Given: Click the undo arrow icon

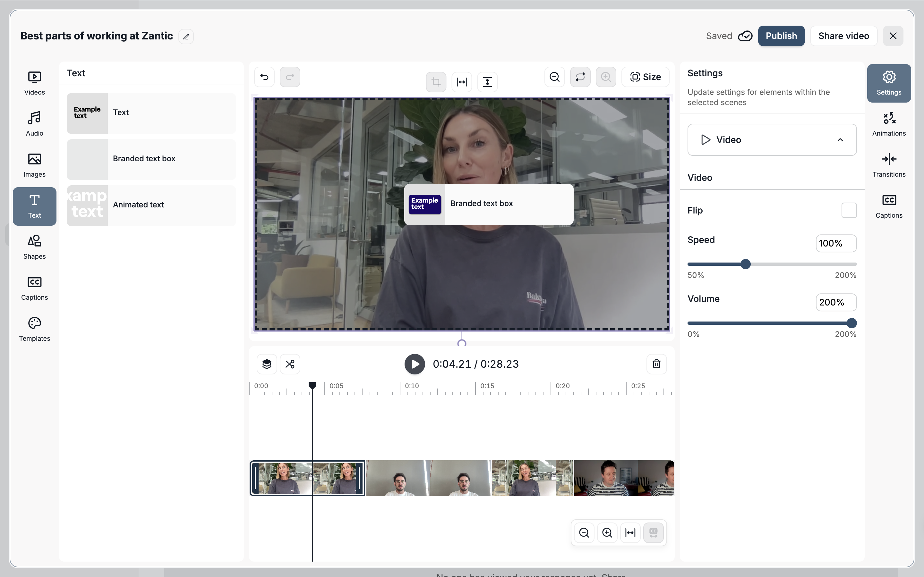Looking at the screenshot, I should [264, 77].
